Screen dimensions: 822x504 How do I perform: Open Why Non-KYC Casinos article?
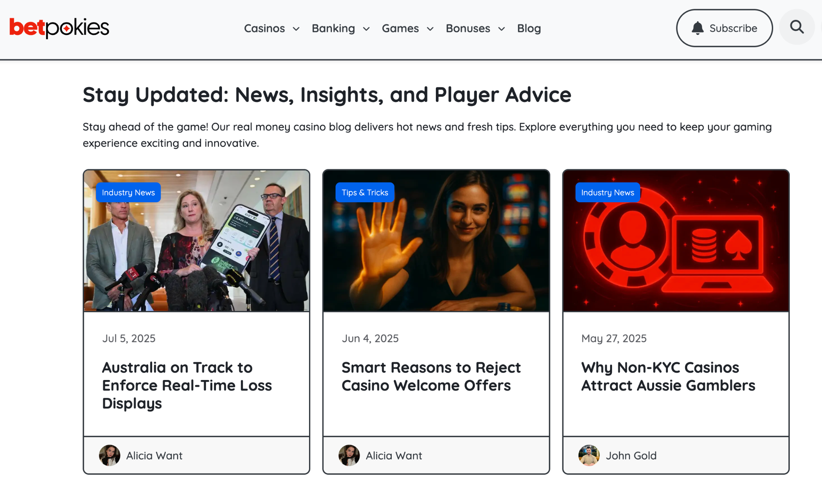click(x=668, y=376)
